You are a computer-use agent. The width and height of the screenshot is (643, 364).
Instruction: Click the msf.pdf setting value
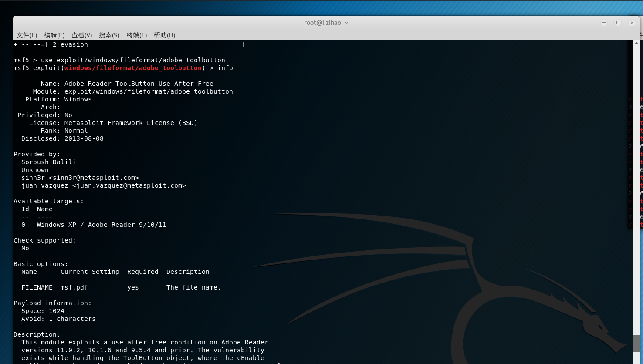point(74,287)
